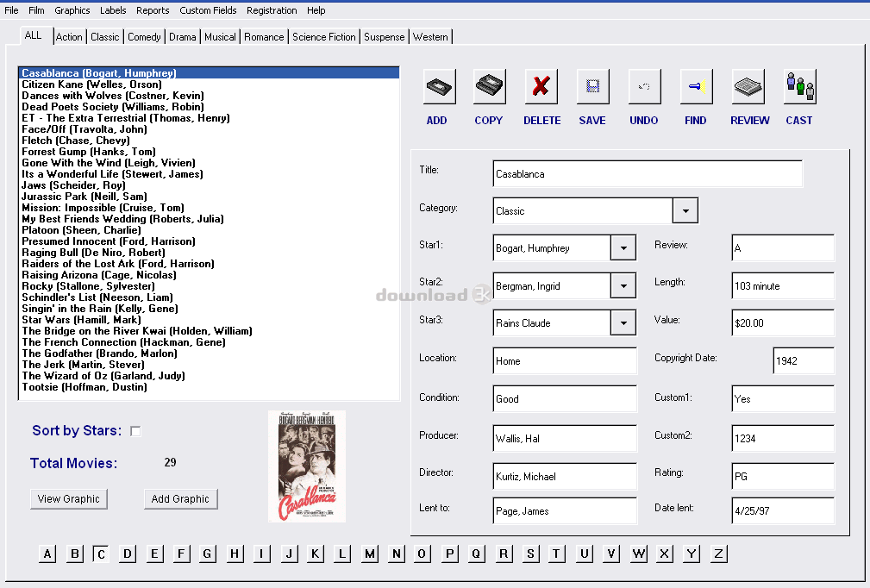Select Tootsie in the movie list
Screen dimensions: 870x588
pyautogui.click(x=210, y=386)
